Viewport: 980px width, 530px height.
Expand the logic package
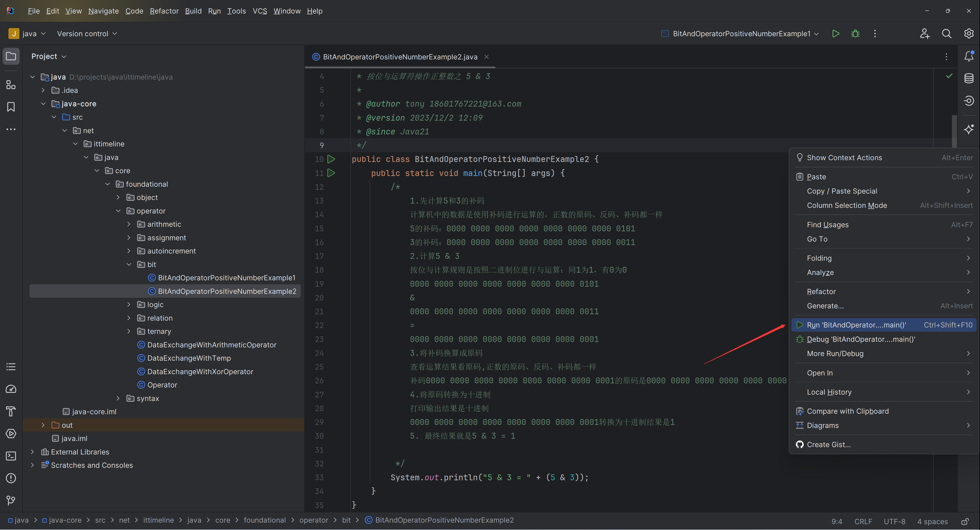click(x=129, y=304)
